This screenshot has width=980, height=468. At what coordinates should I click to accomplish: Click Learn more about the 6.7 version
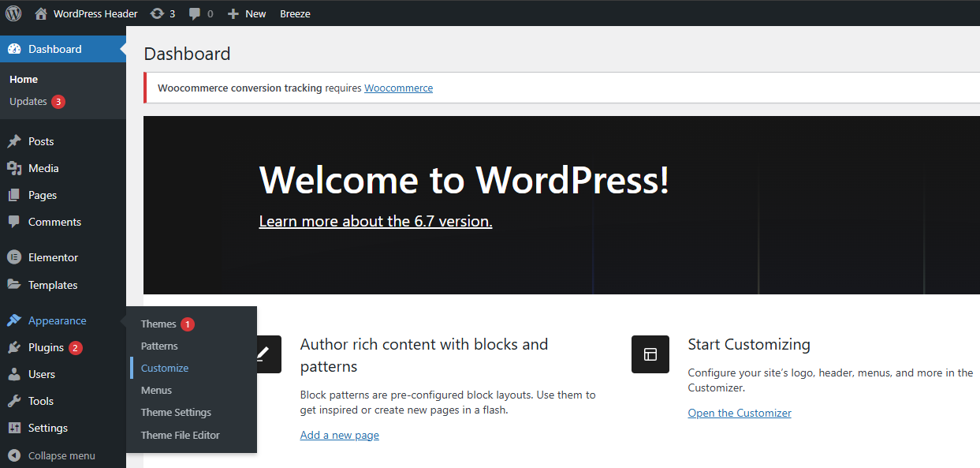point(375,221)
